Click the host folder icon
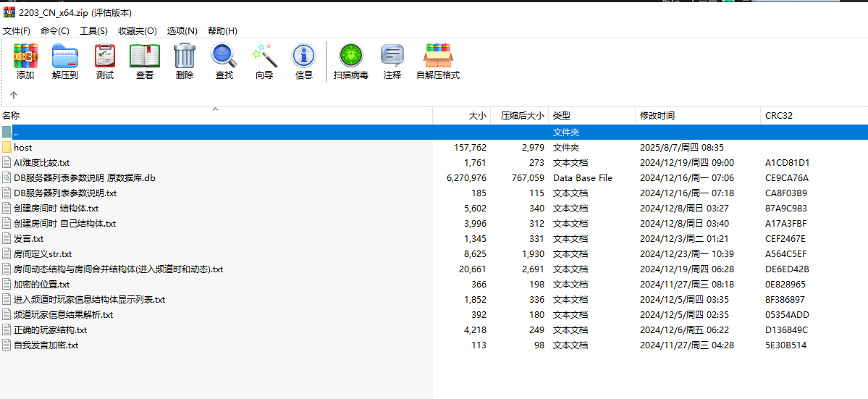 7,148
